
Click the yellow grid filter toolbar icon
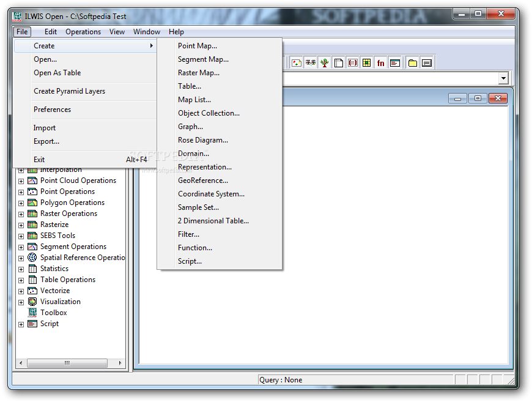(366, 63)
